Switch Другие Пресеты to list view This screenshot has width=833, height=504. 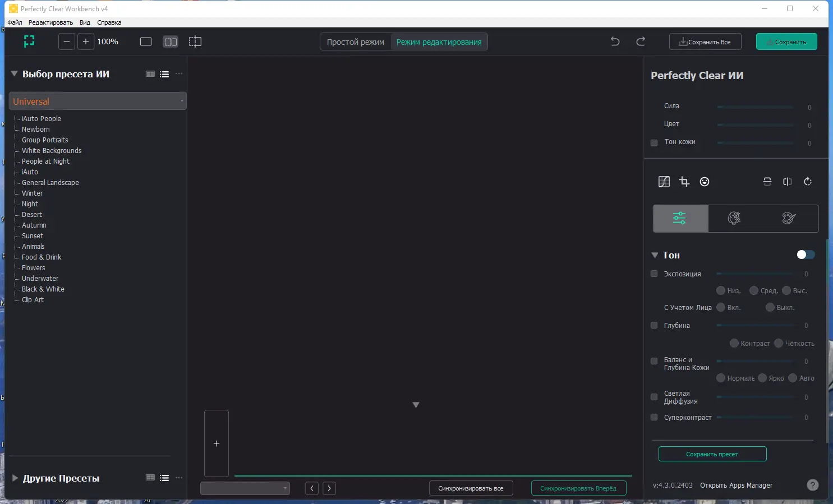point(164,478)
